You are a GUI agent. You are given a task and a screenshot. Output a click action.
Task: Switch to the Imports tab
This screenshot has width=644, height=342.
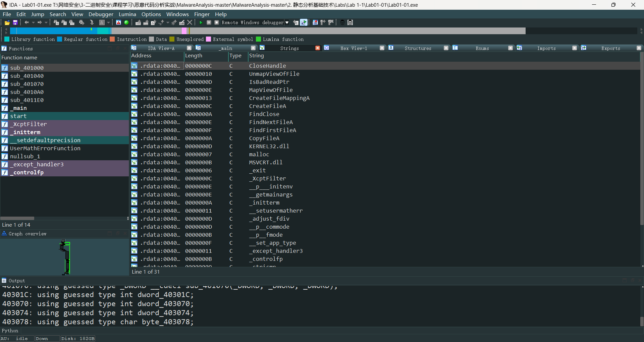[546, 48]
